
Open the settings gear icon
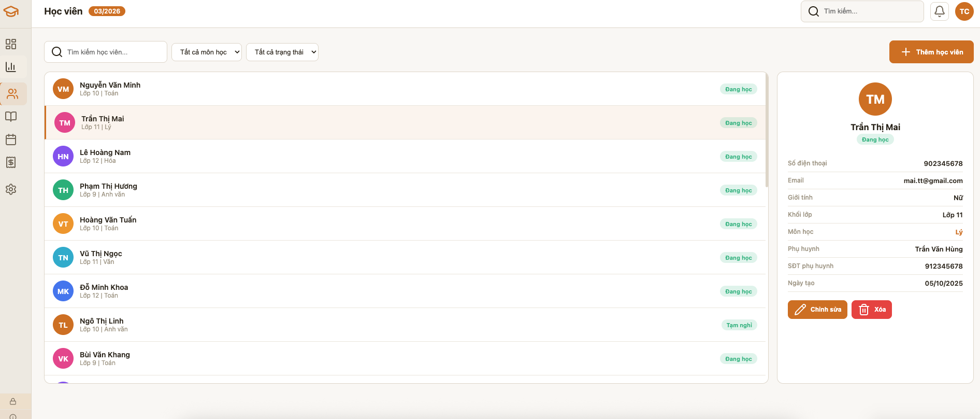point(11,189)
